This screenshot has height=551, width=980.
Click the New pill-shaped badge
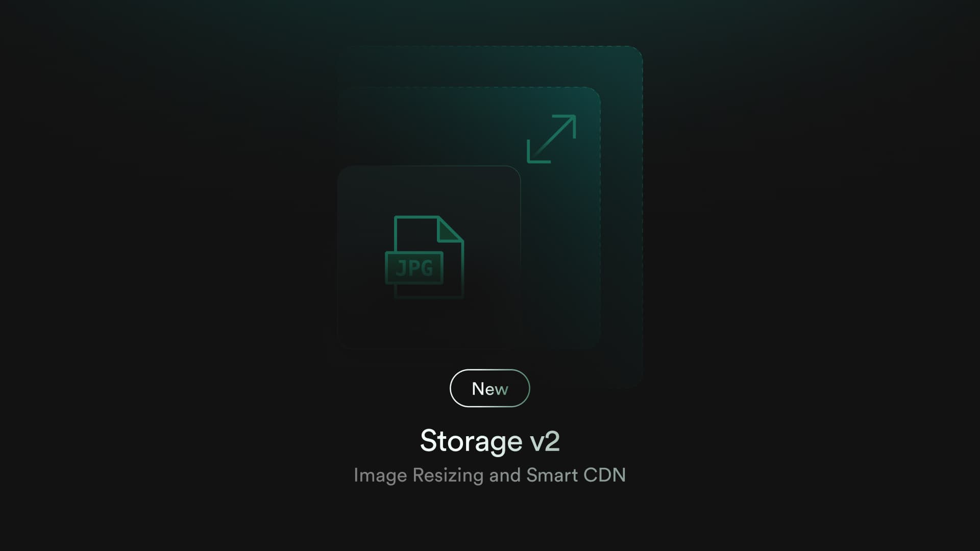tap(490, 388)
